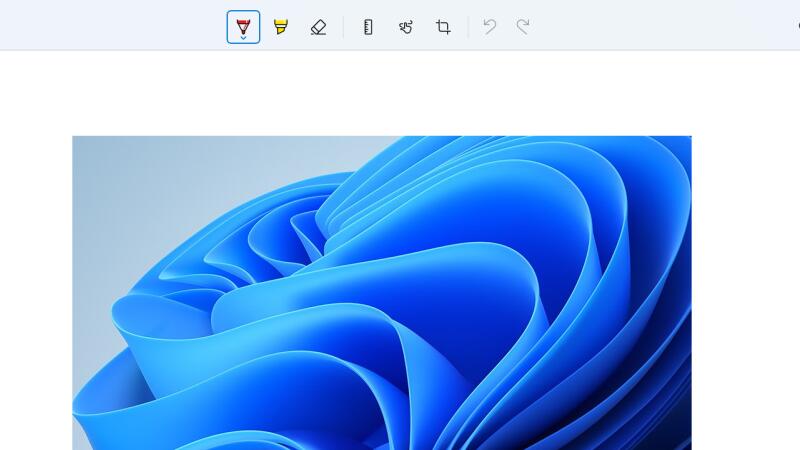Screen dimensions: 800x450
Task: Show the Ruler tool
Action: point(368,27)
